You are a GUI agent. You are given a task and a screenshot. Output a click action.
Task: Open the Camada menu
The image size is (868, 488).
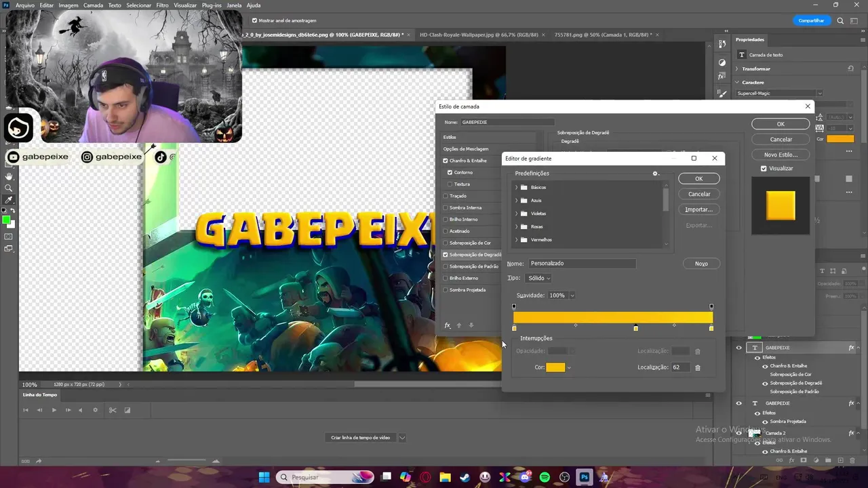94,5
